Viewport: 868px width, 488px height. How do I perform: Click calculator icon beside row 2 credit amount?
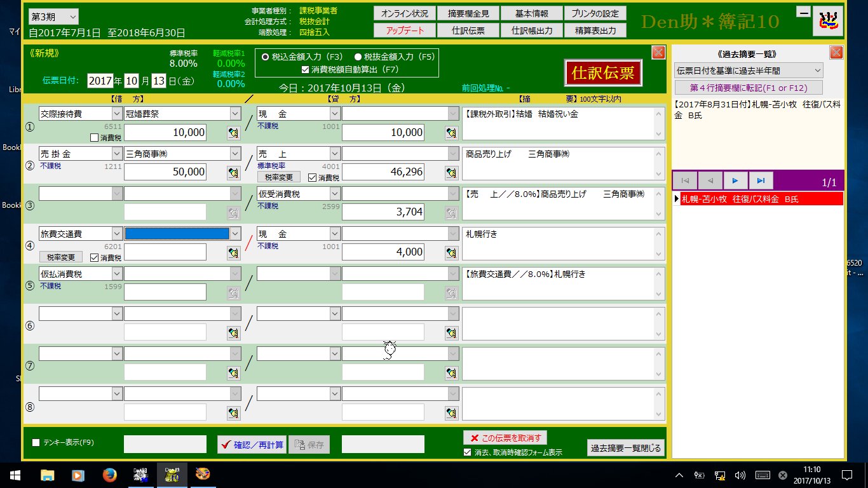(452, 172)
